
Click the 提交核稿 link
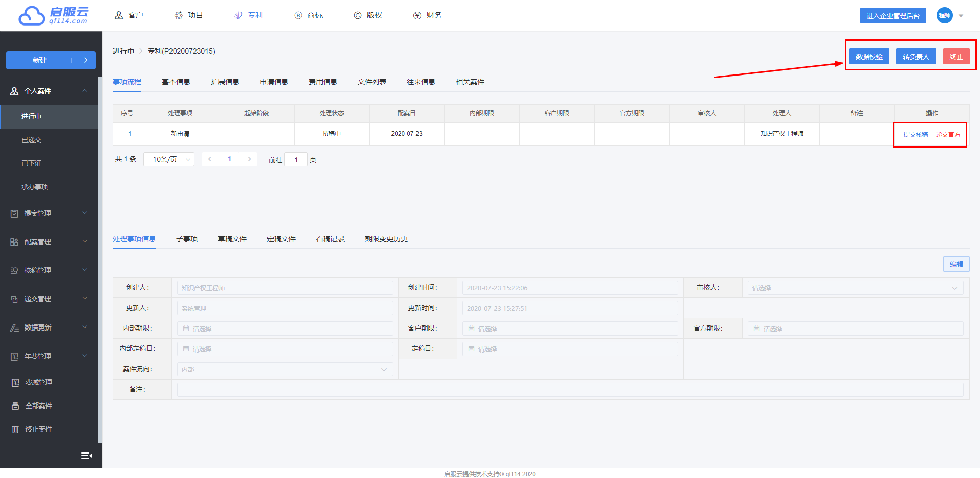pyautogui.click(x=916, y=135)
